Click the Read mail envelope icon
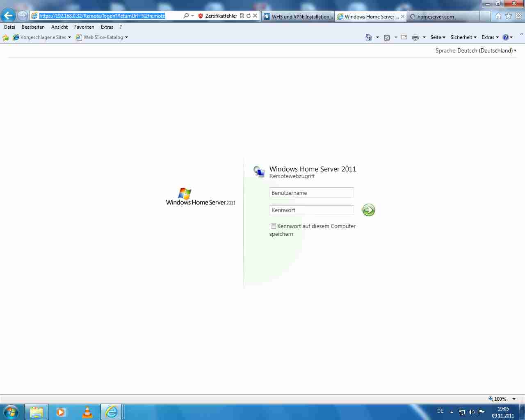The width and height of the screenshot is (525, 420). point(404,37)
